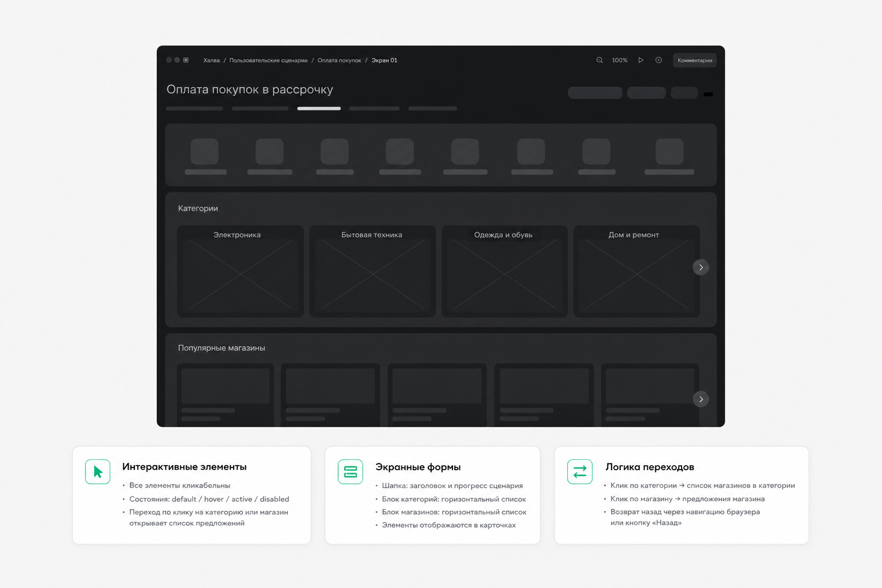The height and width of the screenshot is (588, 882).
Task: Click the line listing default / hover states
Action: point(209,500)
